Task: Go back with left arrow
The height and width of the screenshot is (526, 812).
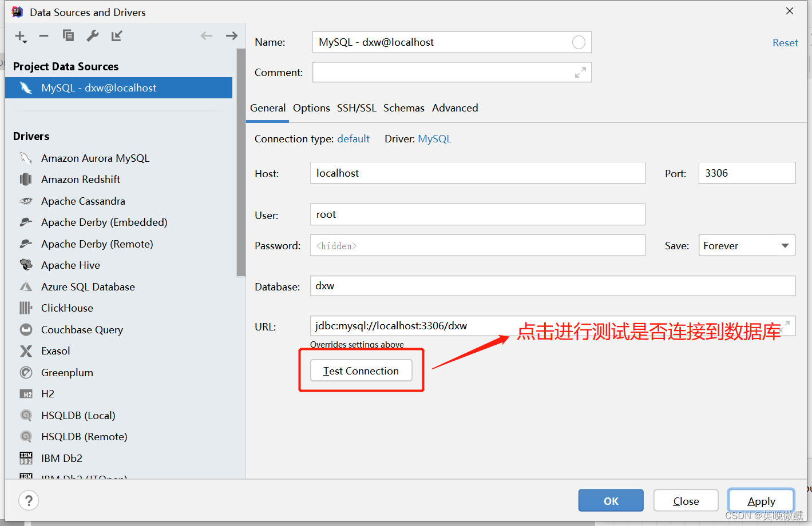Action: 207,36
